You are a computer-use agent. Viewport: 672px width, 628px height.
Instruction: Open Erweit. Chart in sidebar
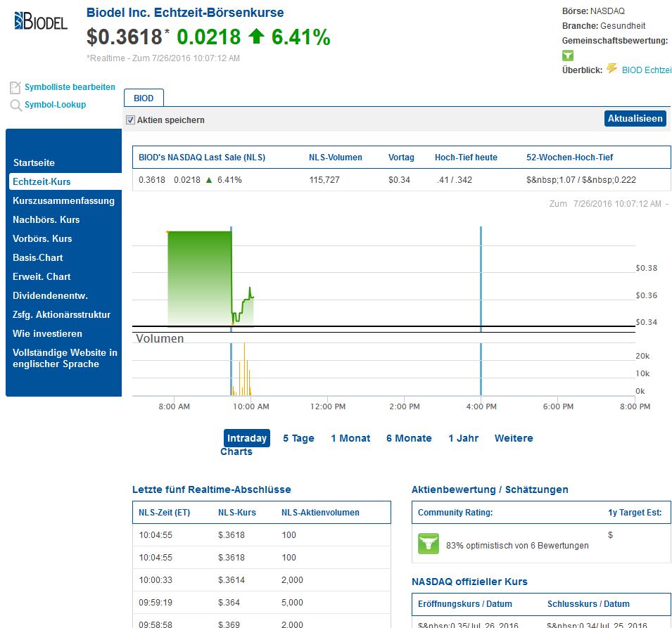pyautogui.click(x=42, y=277)
